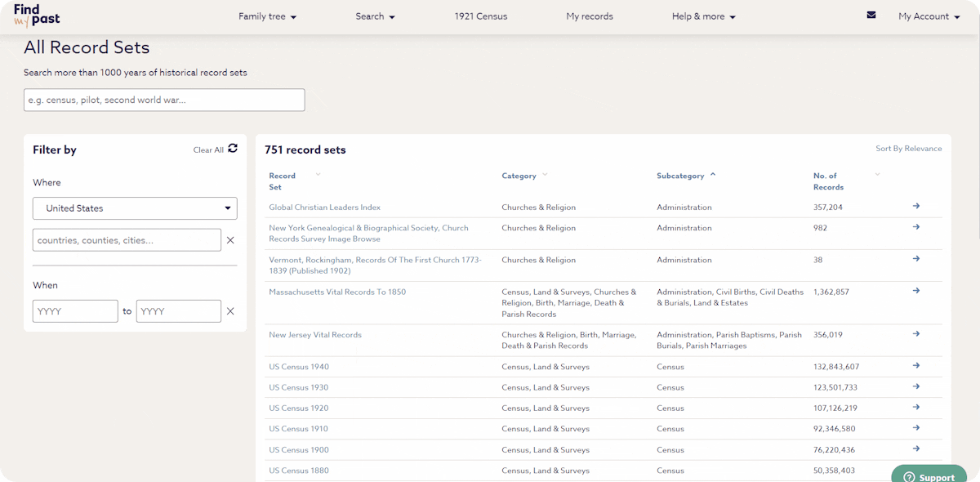Clear the location filter with X
The image size is (980, 482).
point(230,240)
